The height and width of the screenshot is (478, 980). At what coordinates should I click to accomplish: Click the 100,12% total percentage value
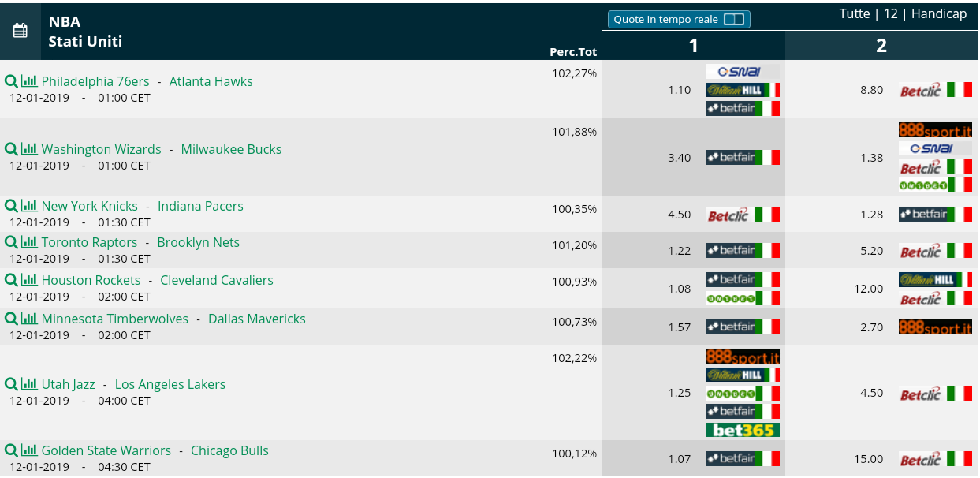pos(574,454)
